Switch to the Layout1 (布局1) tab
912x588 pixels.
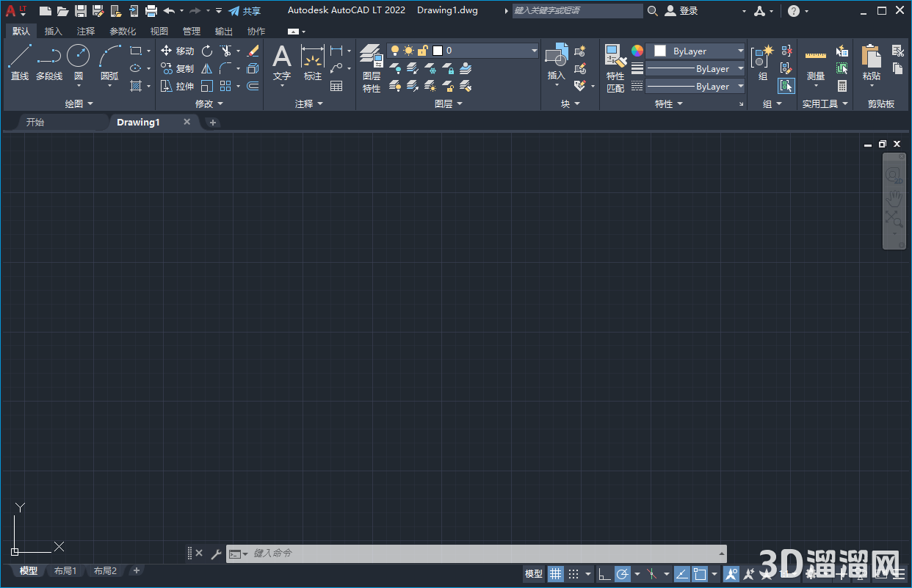pyautogui.click(x=65, y=571)
